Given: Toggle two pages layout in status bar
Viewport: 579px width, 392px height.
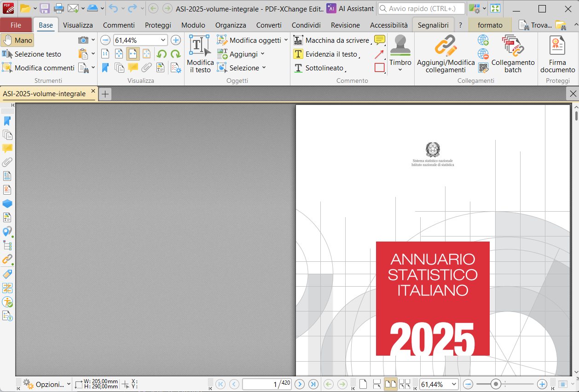Looking at the screenshot, I should click(390, 384).
